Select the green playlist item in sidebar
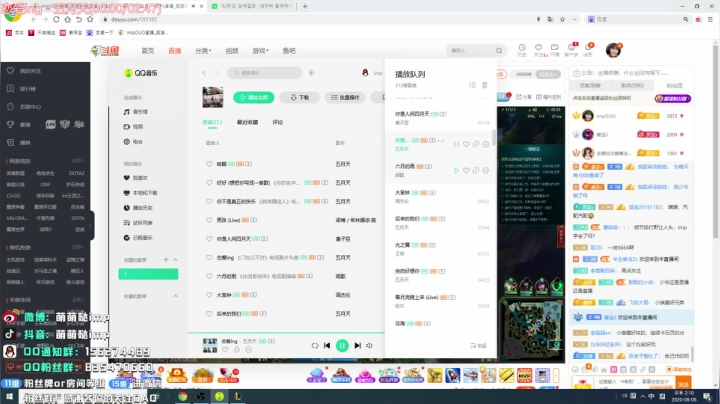The height and width of the screenshot is (404, 720). click(x=148, y=274)
